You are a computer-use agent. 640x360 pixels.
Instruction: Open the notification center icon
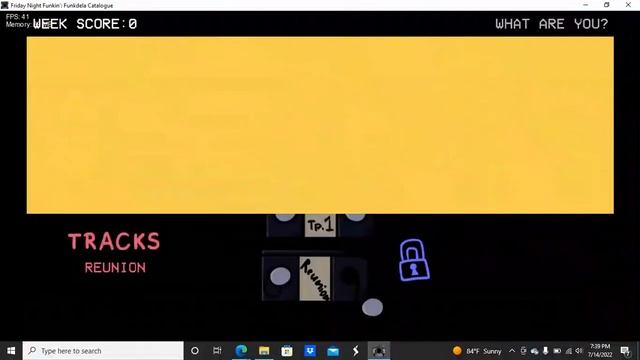coord(625,351)
